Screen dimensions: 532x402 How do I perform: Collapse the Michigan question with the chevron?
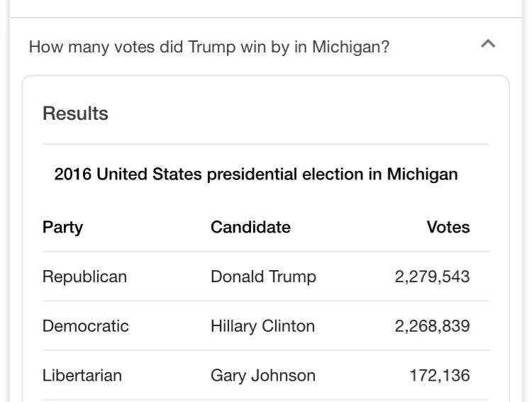(487, 45)
